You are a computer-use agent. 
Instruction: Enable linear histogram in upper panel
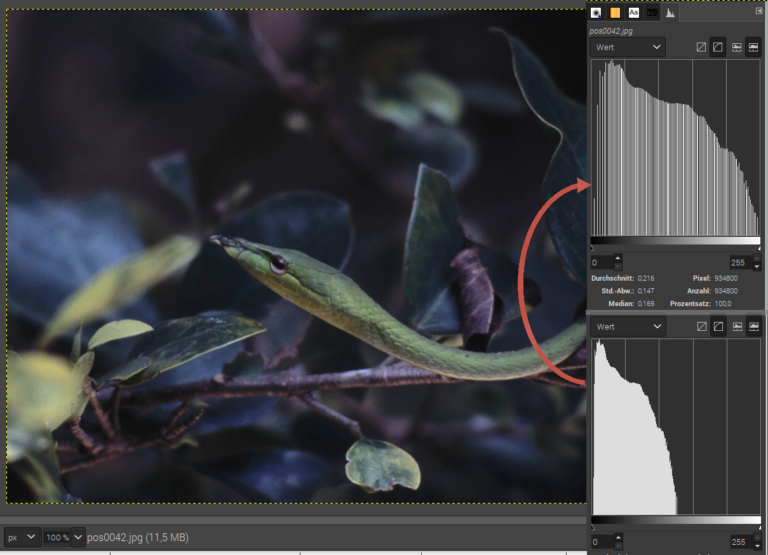pos(701,47)
